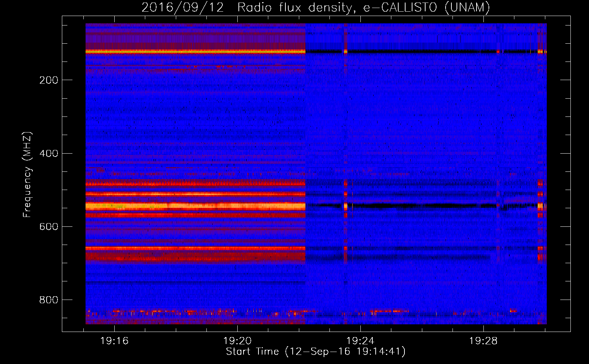
Task: Click the plot title "2016/09/12 Radio flux density, e-CALLISTO (UNAM)"
Action: click(316, 7)
